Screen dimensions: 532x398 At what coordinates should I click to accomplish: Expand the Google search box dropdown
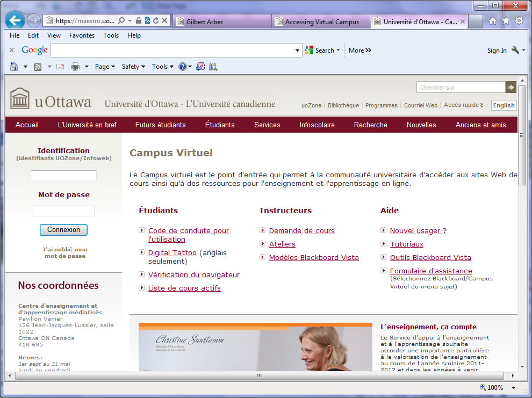click(297, 50)
